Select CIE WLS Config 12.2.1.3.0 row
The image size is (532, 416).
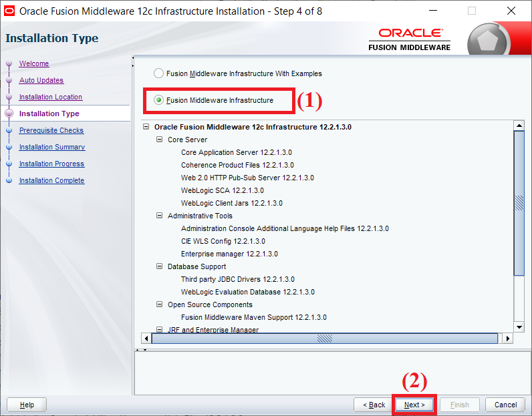223,241
